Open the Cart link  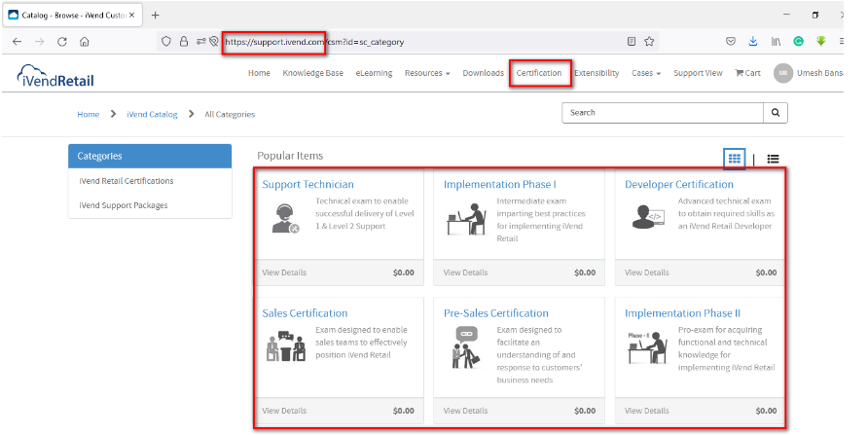point(747,73)
